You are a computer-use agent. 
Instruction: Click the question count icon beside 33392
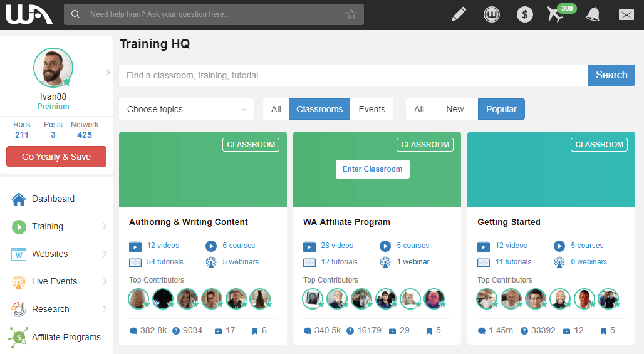pos(524,331)
